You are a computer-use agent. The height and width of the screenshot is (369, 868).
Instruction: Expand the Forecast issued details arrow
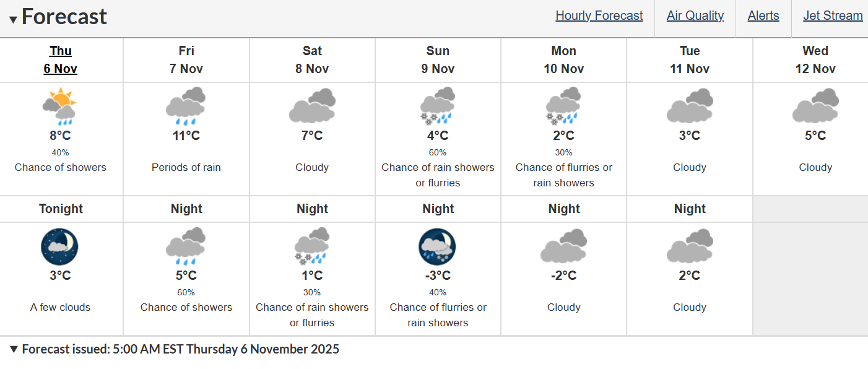pyautogui.click(x=14, y=350)
